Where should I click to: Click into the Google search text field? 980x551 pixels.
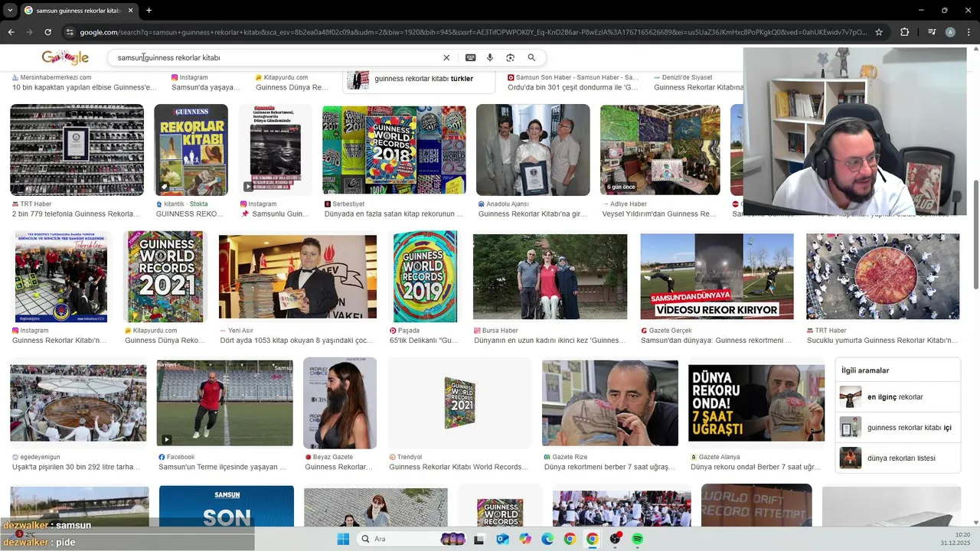click(276, 57)
